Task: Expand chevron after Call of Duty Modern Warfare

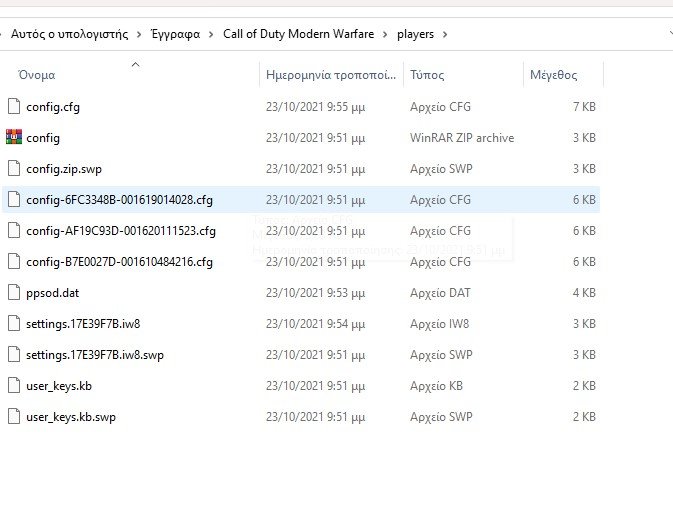Action: point(385,34)
